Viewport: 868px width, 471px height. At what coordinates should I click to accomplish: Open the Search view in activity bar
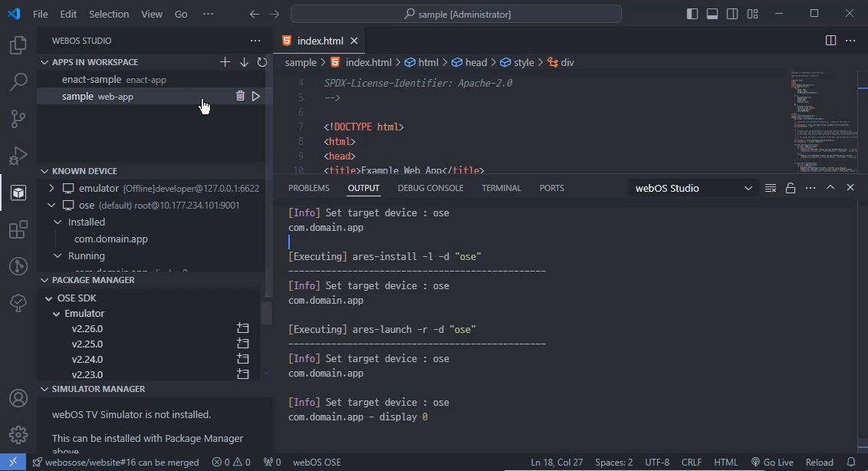[x=18, y=81]
